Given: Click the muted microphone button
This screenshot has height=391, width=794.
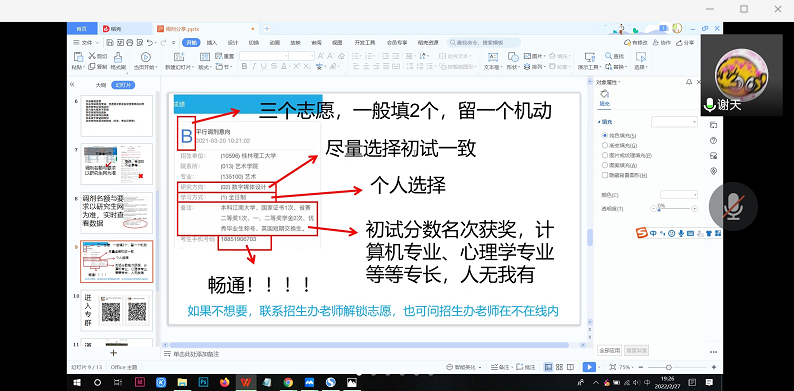Looking at the screenshot, I should click(x=733, y=207).
